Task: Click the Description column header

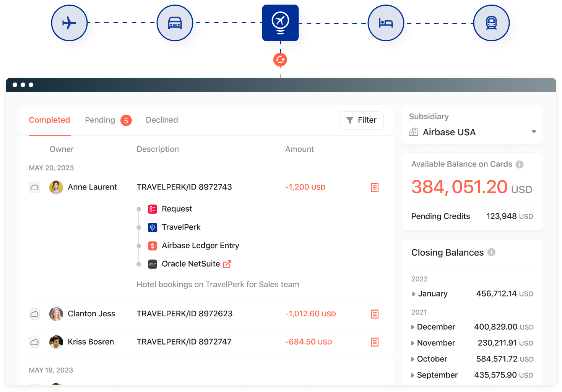Action: (x=158, y=149)
